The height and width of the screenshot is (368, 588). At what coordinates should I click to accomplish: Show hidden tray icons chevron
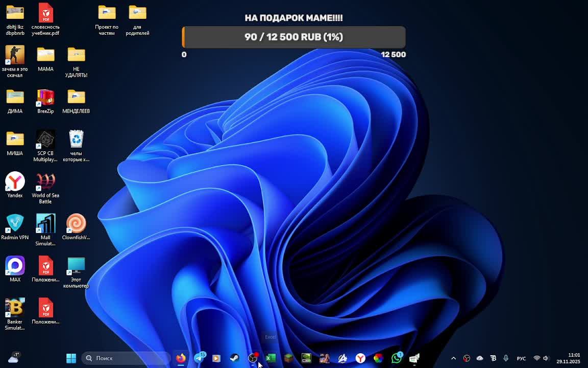pos(453,358)
